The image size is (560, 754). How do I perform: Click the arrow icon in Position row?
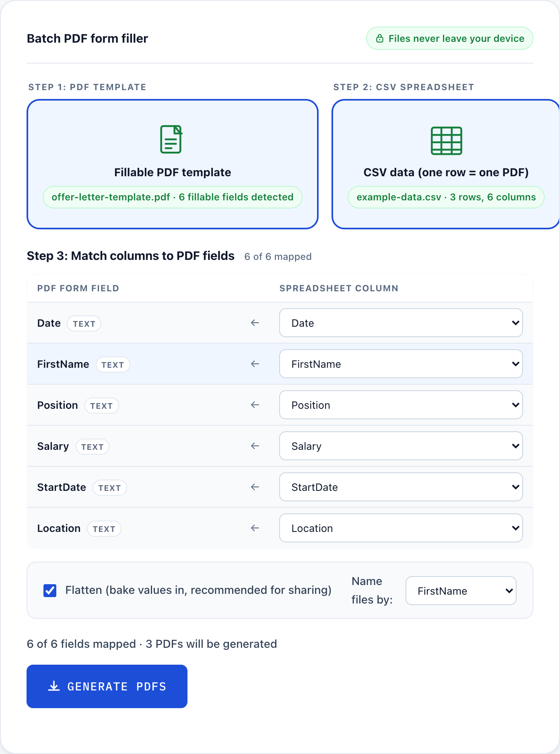click(x=255, y=405)
